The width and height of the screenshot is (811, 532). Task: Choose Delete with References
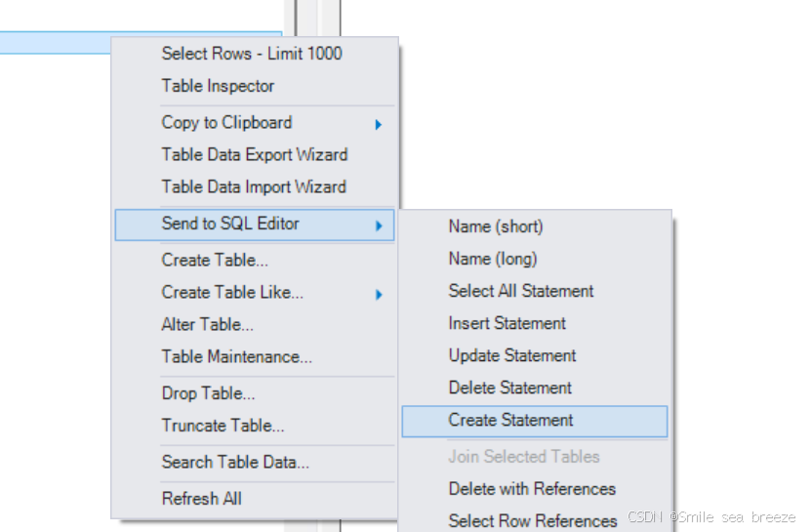pos(532,488)
